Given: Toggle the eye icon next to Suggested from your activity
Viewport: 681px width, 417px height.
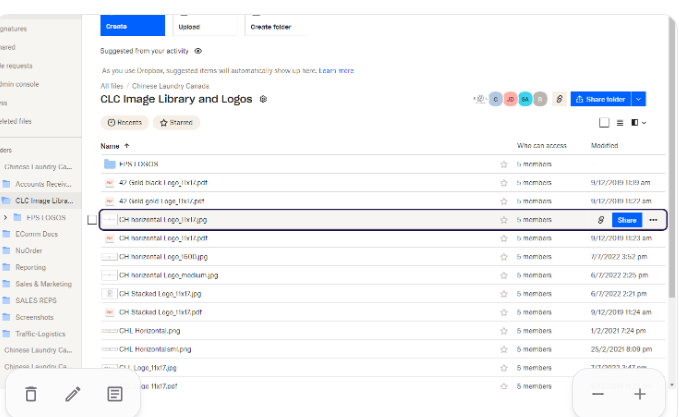Looking at the screenshot, I should coord(198,50).
